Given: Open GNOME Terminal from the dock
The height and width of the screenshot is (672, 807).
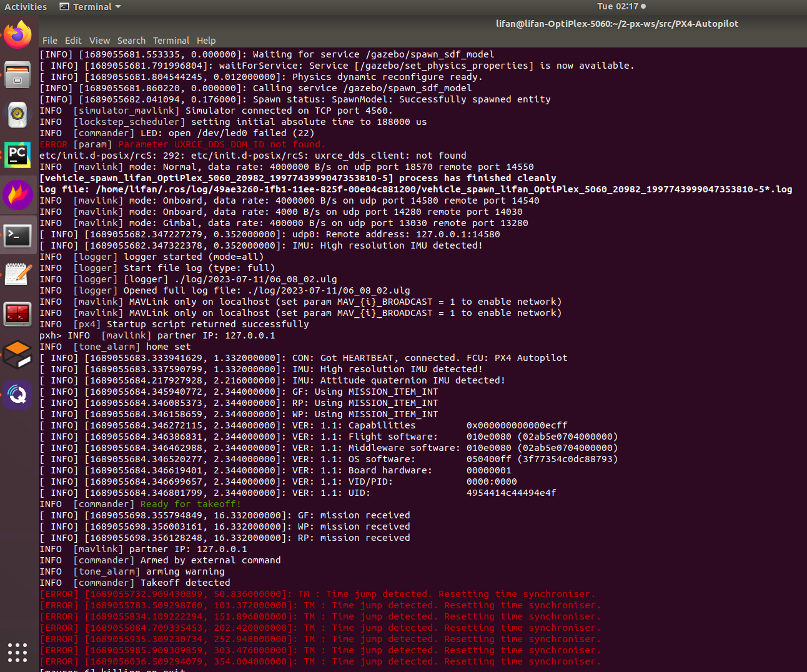Looking at the screenshot, I should coord(17,235).
